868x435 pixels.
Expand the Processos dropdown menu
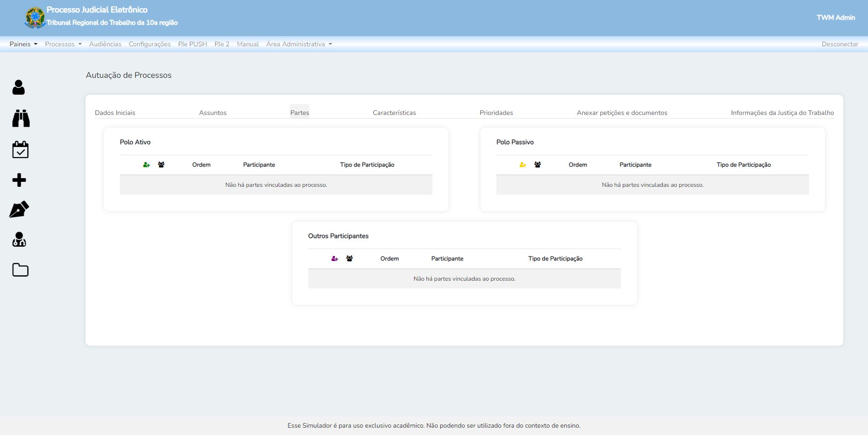(x=63, y=44)
